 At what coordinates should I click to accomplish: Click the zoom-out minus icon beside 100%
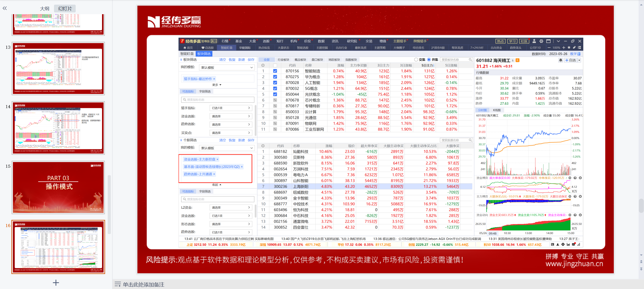pos(549,48)
